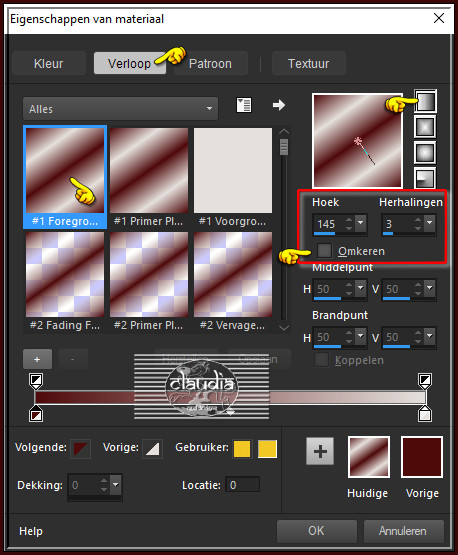The height and width of the screenshot is (555, 458).
Task: Select the radial gradient style icon
Action: [x=425, y=178]
